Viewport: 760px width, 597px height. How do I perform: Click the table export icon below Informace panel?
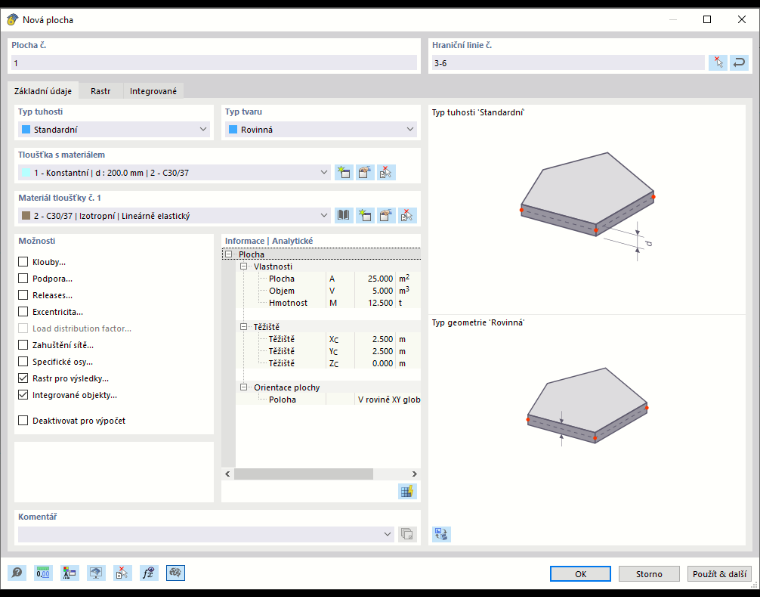click(407, 491)
